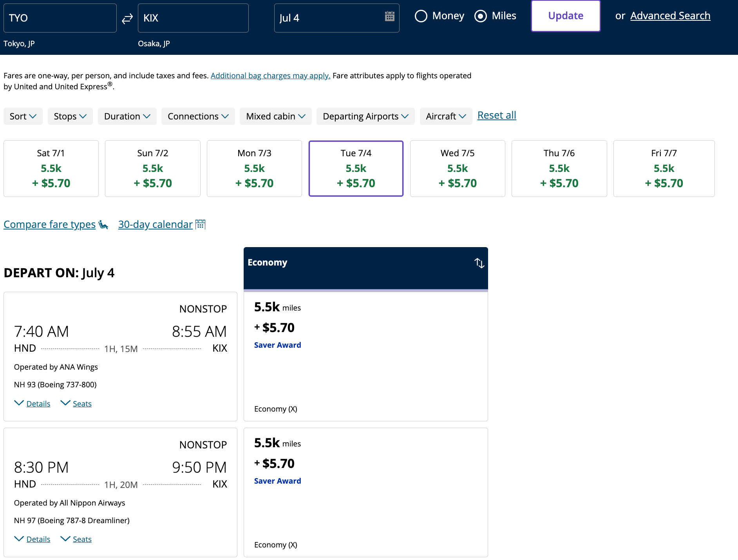Open the Advanced Search link
Image resolution: width=738 pixels, height=560 pixels.
click(x=670, y=15)
